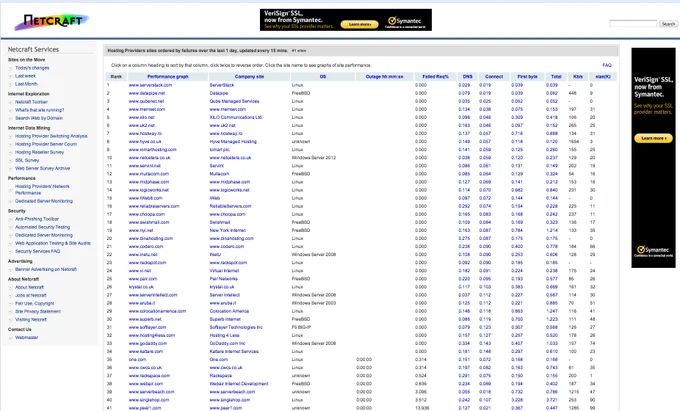Open About Netcraft link
Image resolution: width=680 pixels, height=411 pixels.
point(29,287)
